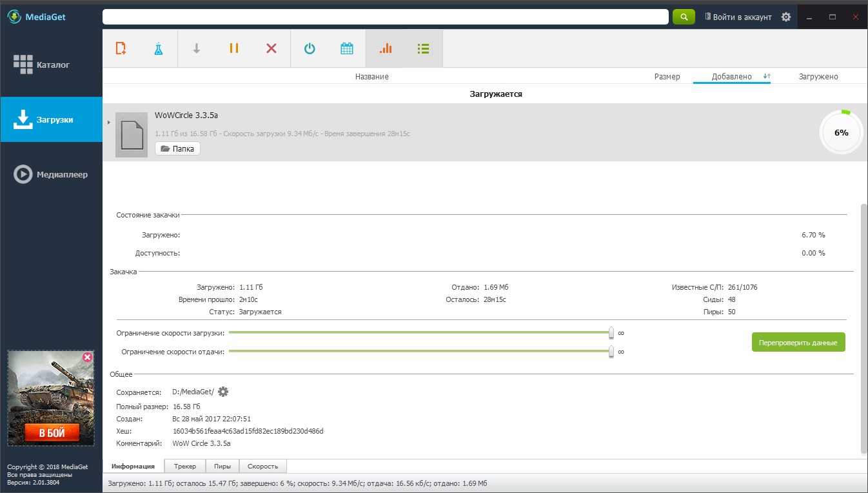Click the D:/MediaGet/ save path text

(x=193, y=392)
